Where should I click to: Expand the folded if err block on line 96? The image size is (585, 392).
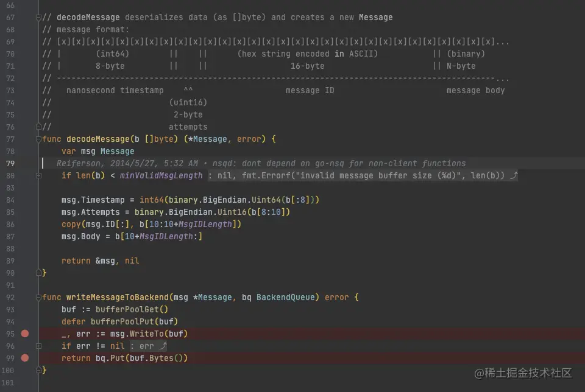(39, 346)
